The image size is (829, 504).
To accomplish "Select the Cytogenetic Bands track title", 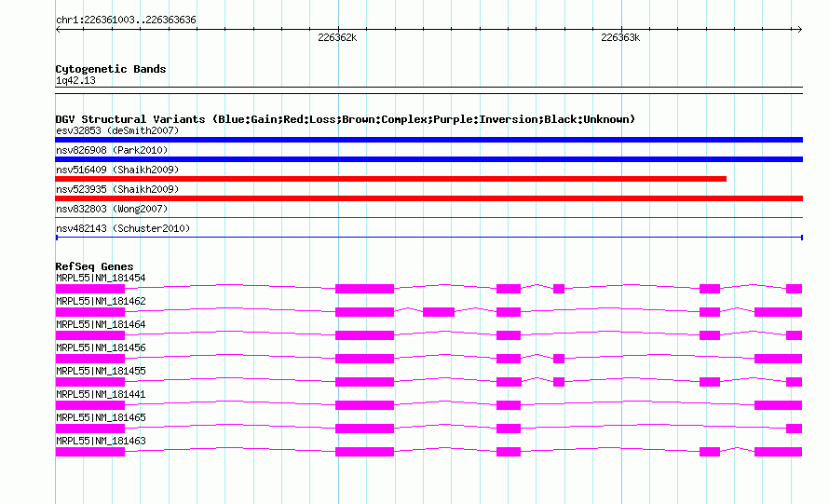I will pos(111,69).
